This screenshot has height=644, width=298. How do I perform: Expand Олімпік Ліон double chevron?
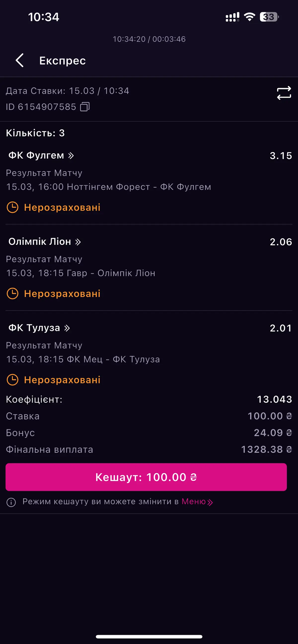tap(78, 242)
